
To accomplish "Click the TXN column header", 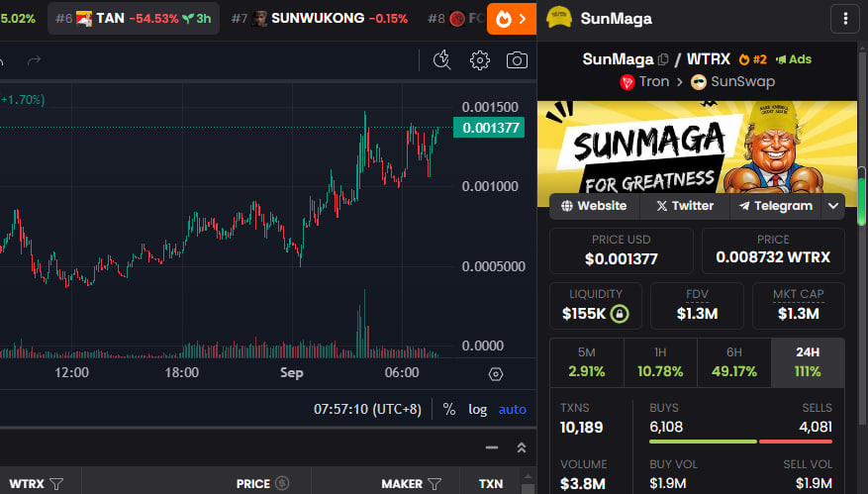I will tap(491, 484).
